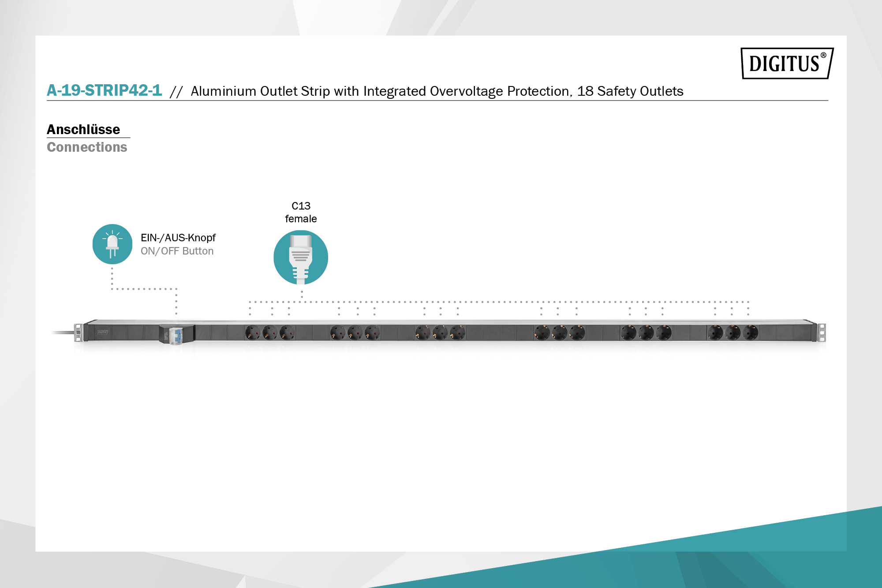Click the first outlet of the fourth outlet group
This screenshot has width=882, height=588.
542,333
